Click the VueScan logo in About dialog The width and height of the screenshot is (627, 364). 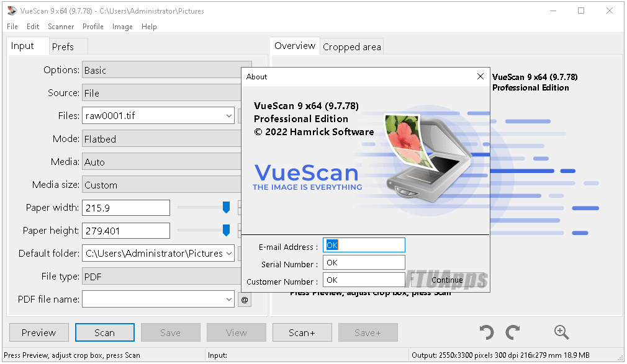307,177
